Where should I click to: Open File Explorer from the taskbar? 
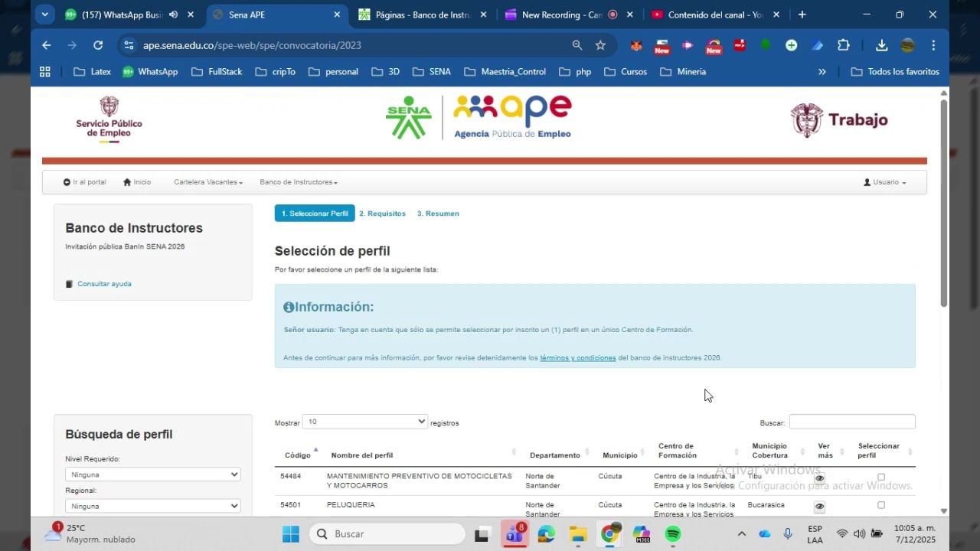click(578, 534)
